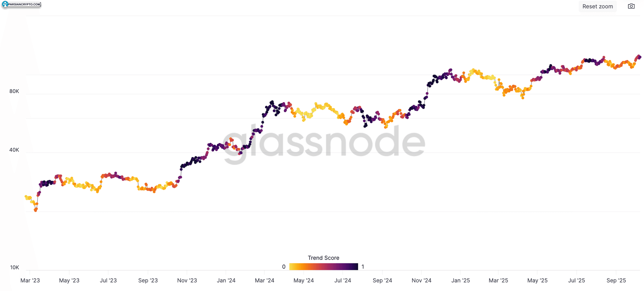Click the 80K y-axis label

pos(14,91)
